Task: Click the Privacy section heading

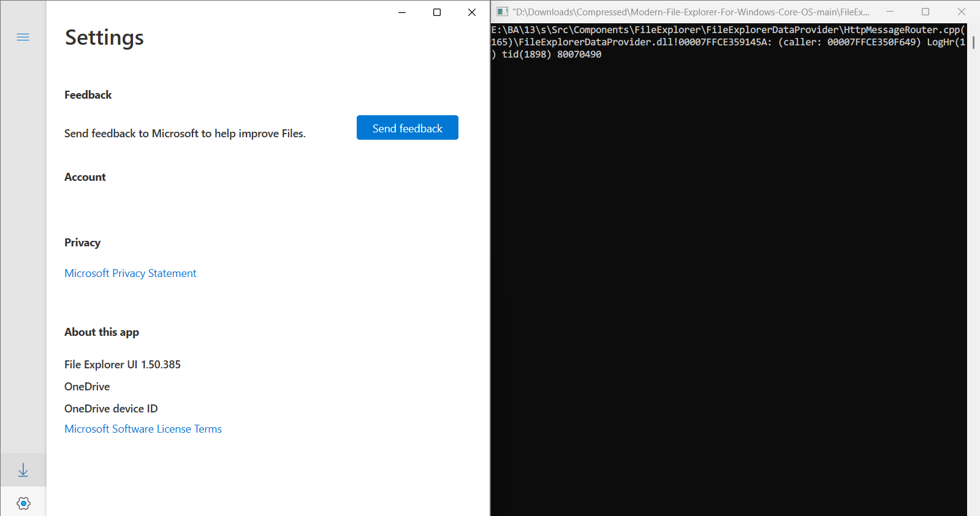Action: (x=82, y=243)
